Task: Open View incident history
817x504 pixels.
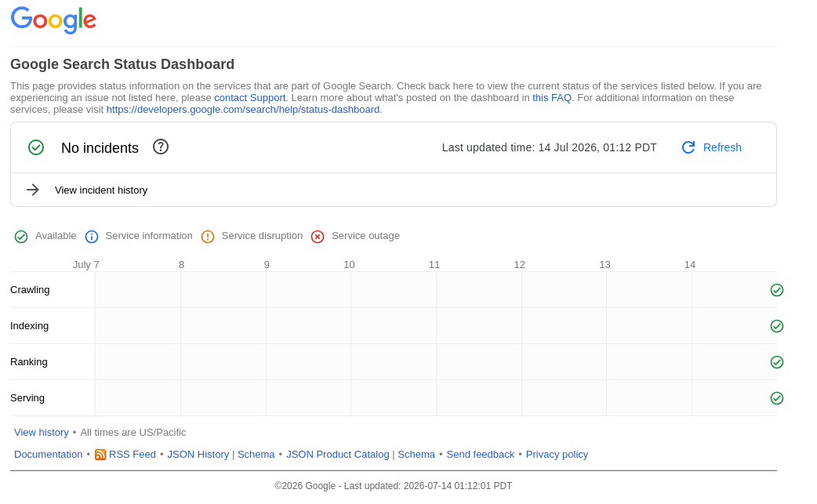Action: 101,190
